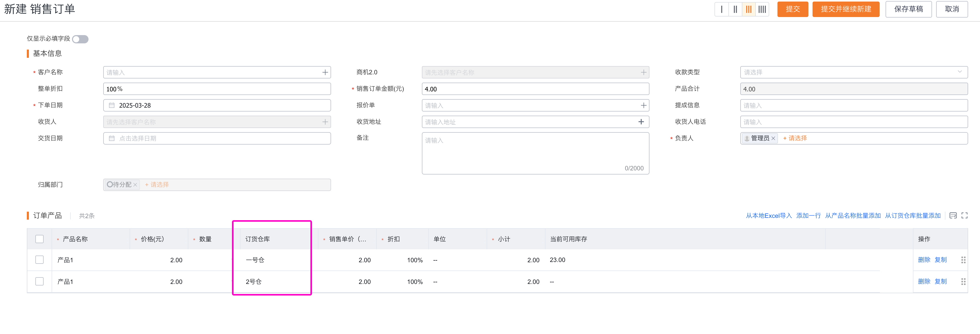
Task: Select the three-column form layout
Action: click(749, 9)
